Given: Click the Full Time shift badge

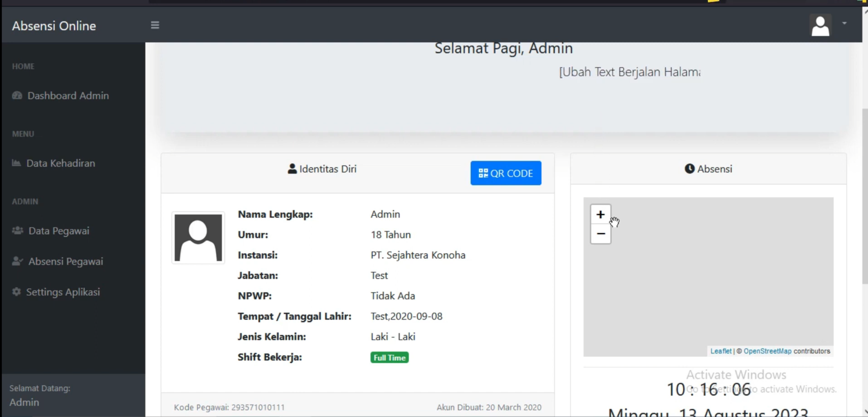Looking at the screenshot, I should [x=389, y=358].
